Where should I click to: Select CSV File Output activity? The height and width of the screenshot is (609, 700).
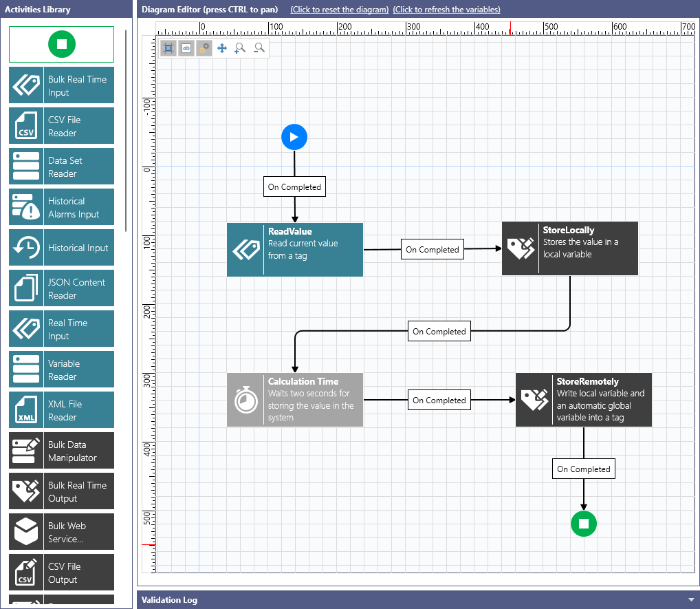pyautogui.click(x=62, y=573)
